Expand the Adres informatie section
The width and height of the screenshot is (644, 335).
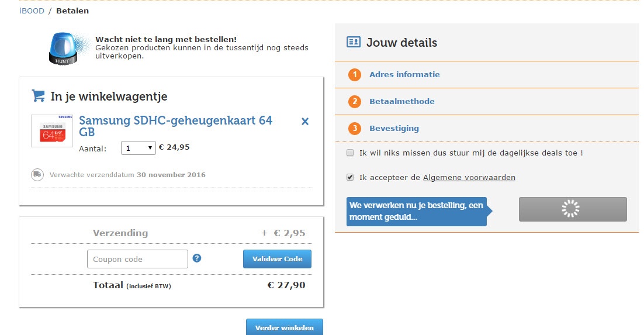pyautogui.click(x=404, y=75)
